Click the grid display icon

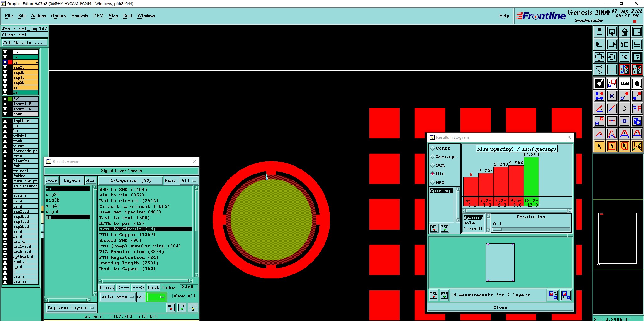[x=612, y=69]
